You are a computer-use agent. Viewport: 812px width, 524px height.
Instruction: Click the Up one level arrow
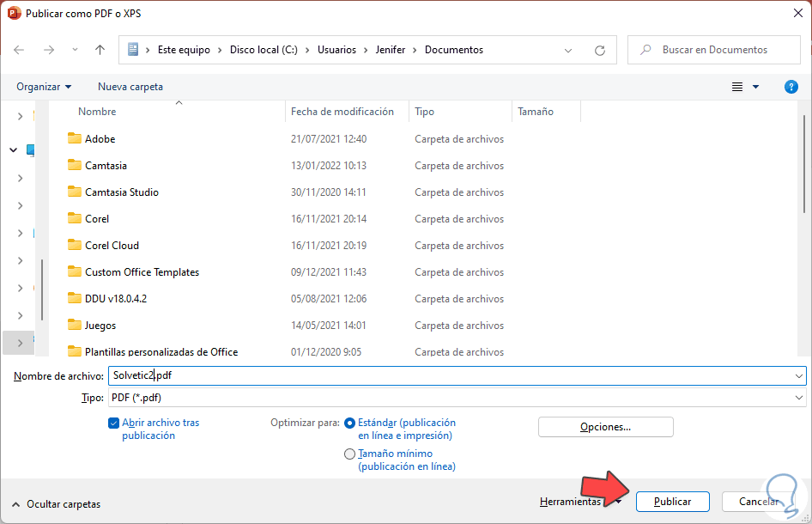click(x=100, y=50)
